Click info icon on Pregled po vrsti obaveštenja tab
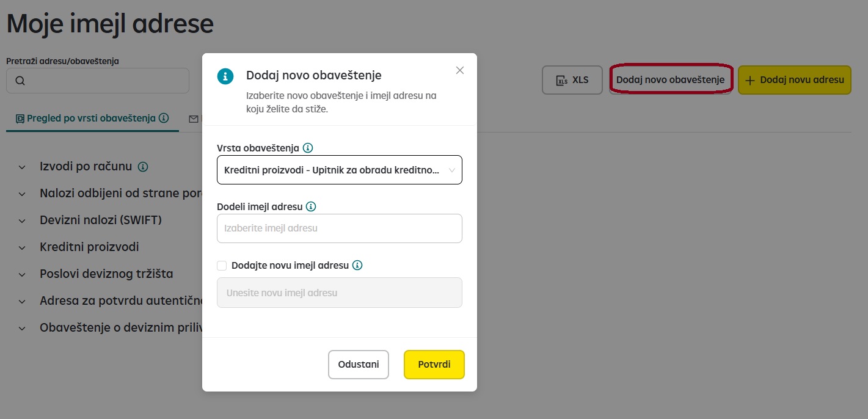Image resolution: width=868 pixels, height=419 pixels. pyautogui.click(x=164, y=118)
